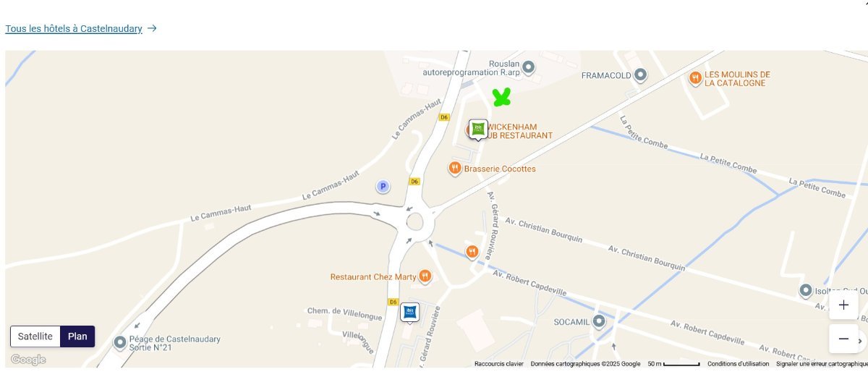Click the unnamed restaurant pin near Av. Gérard Rouvière
This screenshot has width=868, height=377.
[x=472, y=251]
